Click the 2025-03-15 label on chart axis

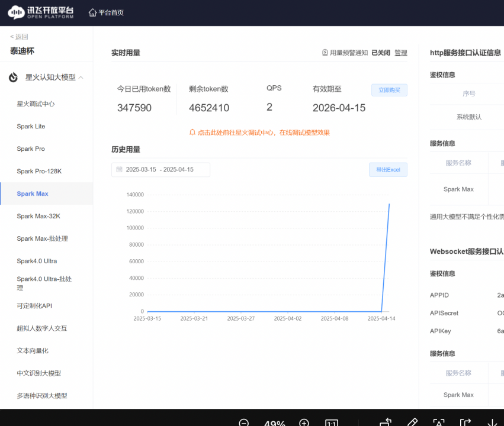(147, 318)
